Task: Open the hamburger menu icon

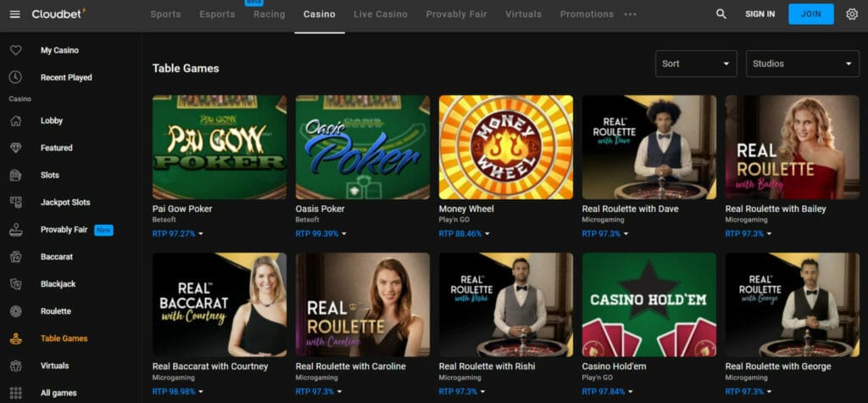Action: tap(15, 14)
